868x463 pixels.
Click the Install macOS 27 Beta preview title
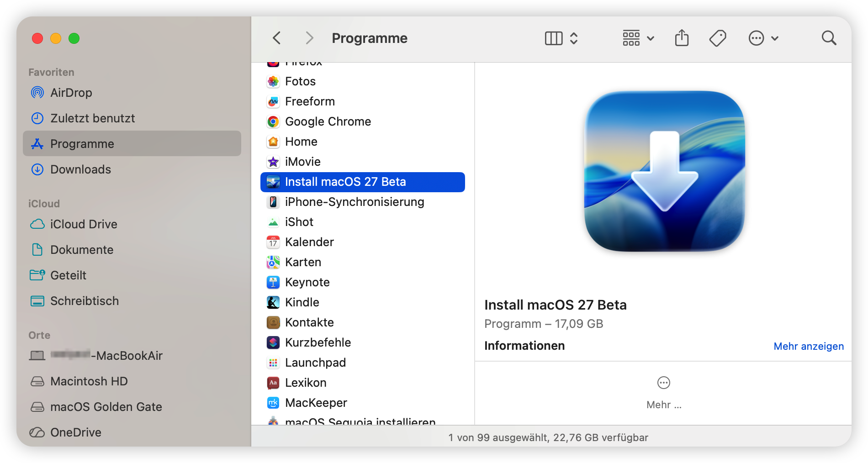click(x=555, y=305)
